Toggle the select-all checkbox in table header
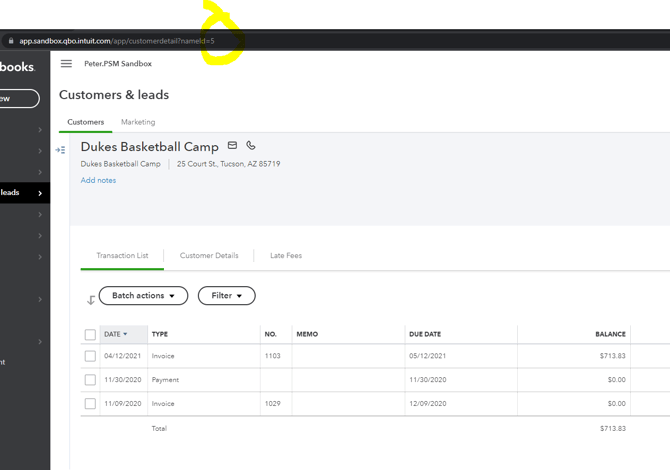The width and height of the screenshot is (670, 470). coord(90,334)
